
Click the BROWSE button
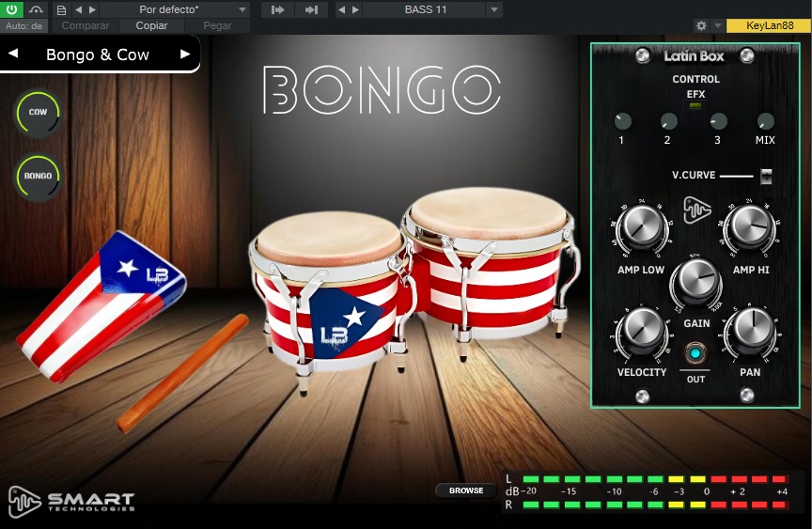tap(465, 490)
